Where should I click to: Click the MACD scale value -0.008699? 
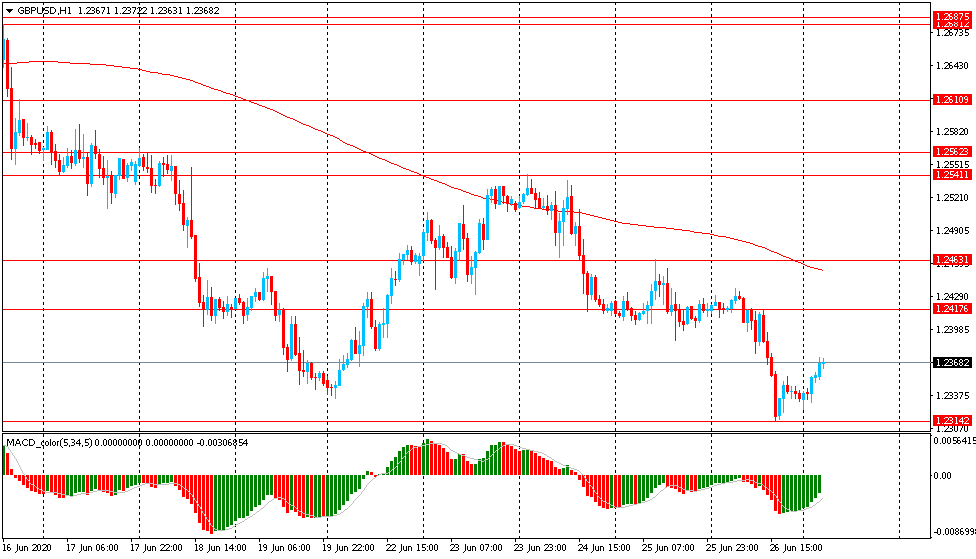pyautogui.click(x=954, y=532)
